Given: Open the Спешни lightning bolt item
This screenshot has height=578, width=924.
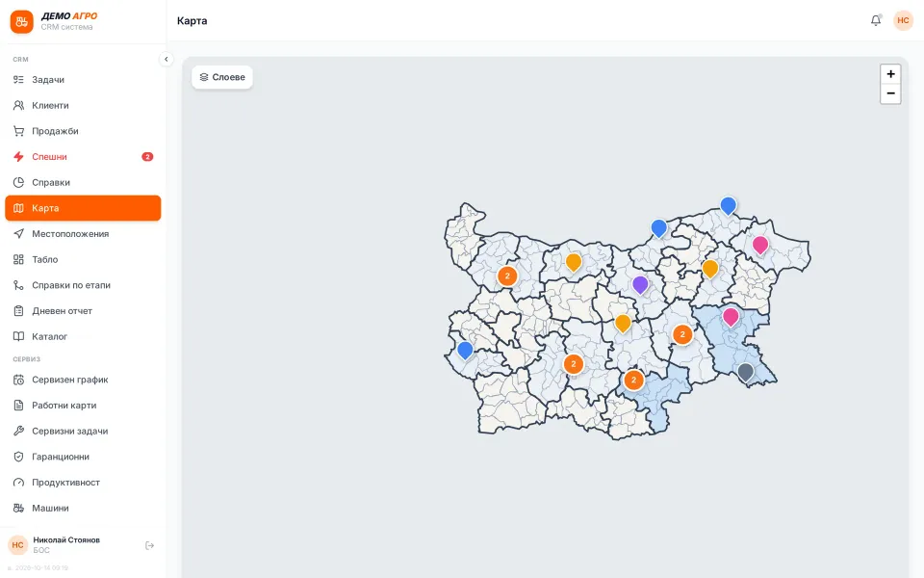Looking at the screenshot, I should click(x=83, y=157).
